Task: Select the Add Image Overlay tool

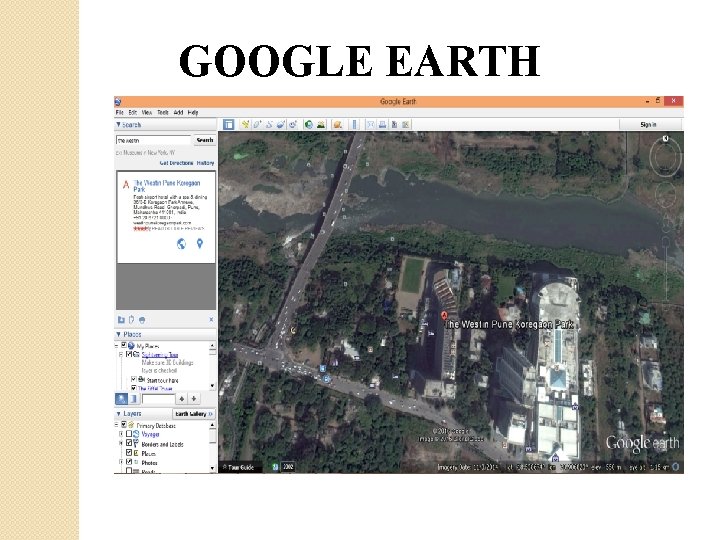Action: click(281, 124)
